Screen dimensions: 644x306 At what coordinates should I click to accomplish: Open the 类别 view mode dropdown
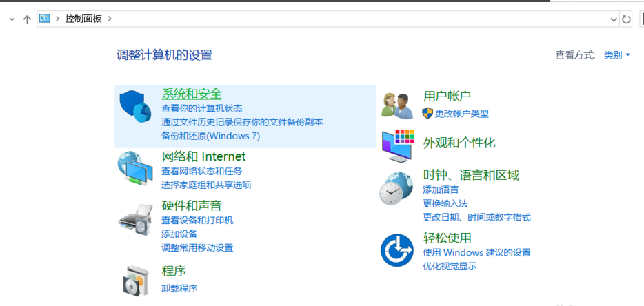pos(616,55)
